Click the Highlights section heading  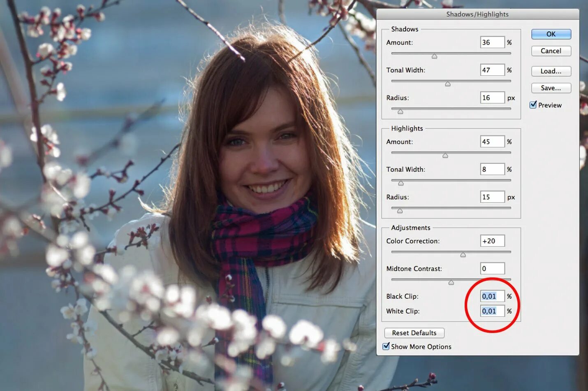click(x=407, y=128)
